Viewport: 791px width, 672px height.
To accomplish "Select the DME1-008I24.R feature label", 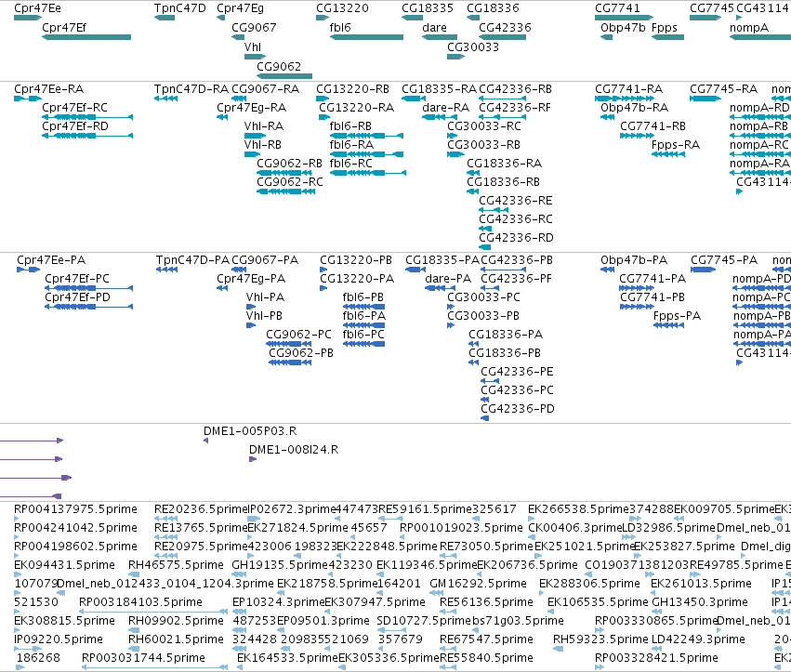I will [294, 450].
